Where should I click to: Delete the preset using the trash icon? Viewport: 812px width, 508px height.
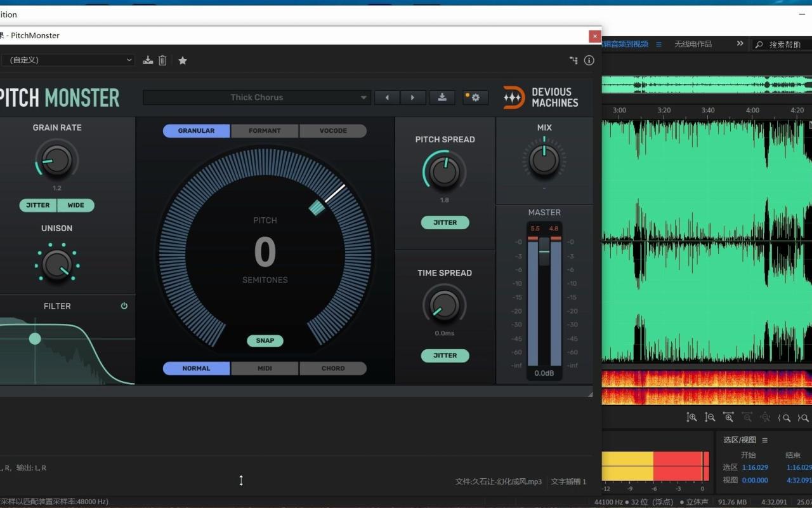(x=162, y=60)
